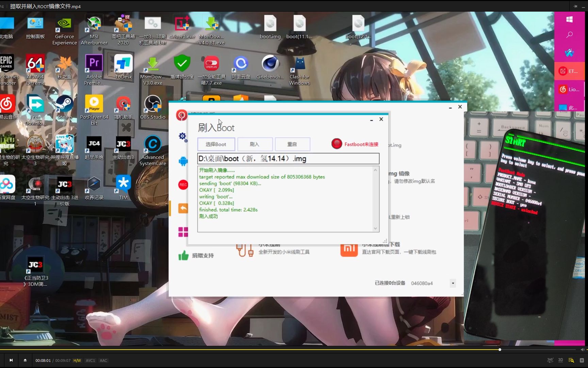This screenshot has width=588, height=368.
Task: Switch to the Lio... taskbar window
Action: 569,89
